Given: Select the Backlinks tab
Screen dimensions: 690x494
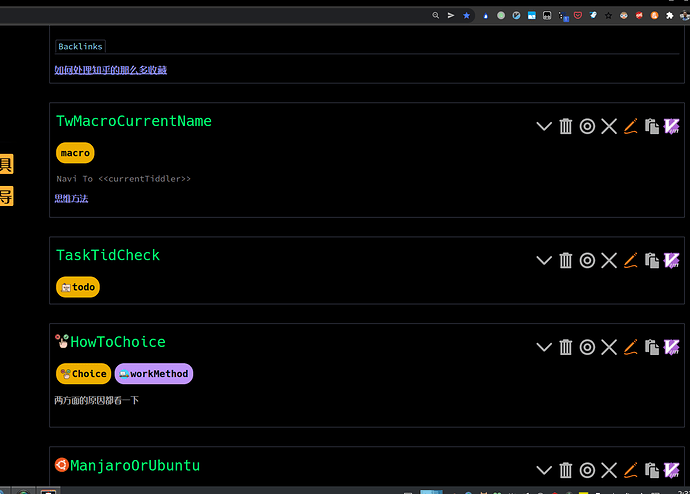Looking at the screenshot, I should [80, 46].
